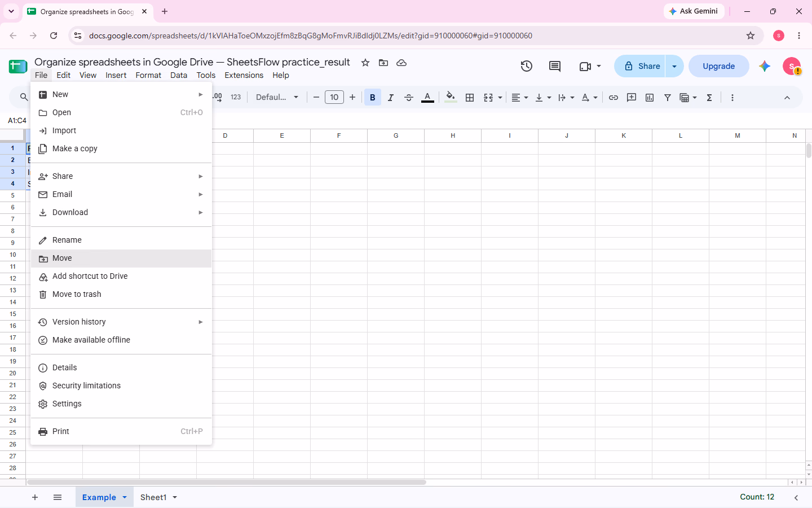Open functions sigma icon
This screenshot has width=812, height=508.
click(709, 98)
